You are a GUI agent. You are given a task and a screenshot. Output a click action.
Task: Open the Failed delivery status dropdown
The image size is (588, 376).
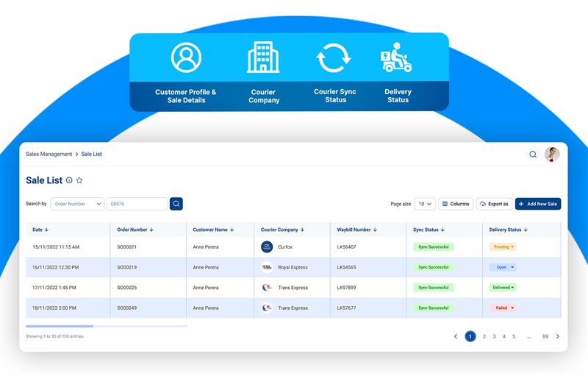point(503,308)
